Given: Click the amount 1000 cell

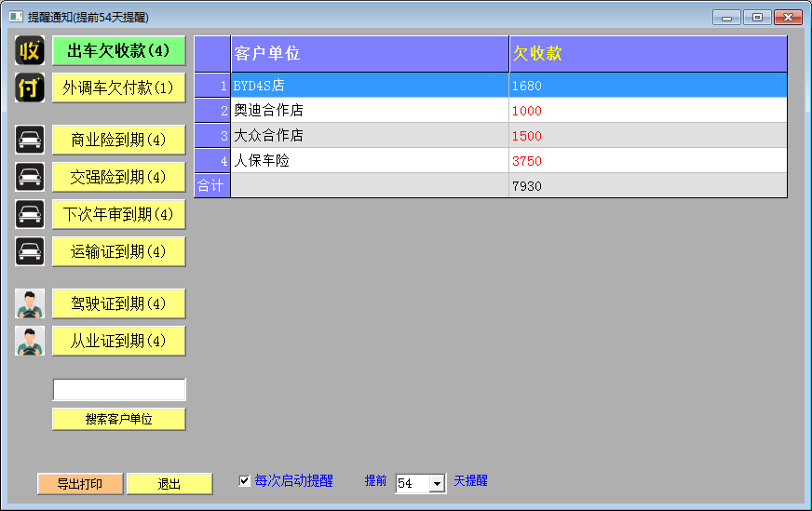Looking at the screenshot, I should (648, 110).
